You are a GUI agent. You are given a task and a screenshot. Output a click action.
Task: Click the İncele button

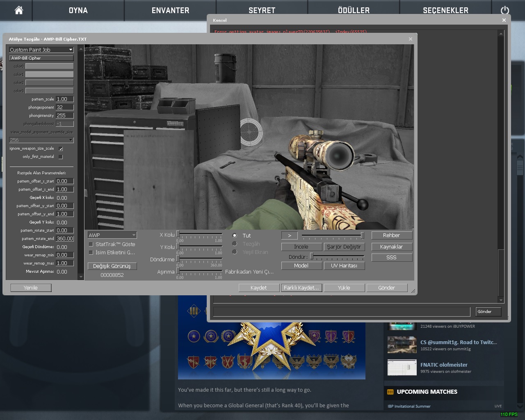tap(301, 247)
